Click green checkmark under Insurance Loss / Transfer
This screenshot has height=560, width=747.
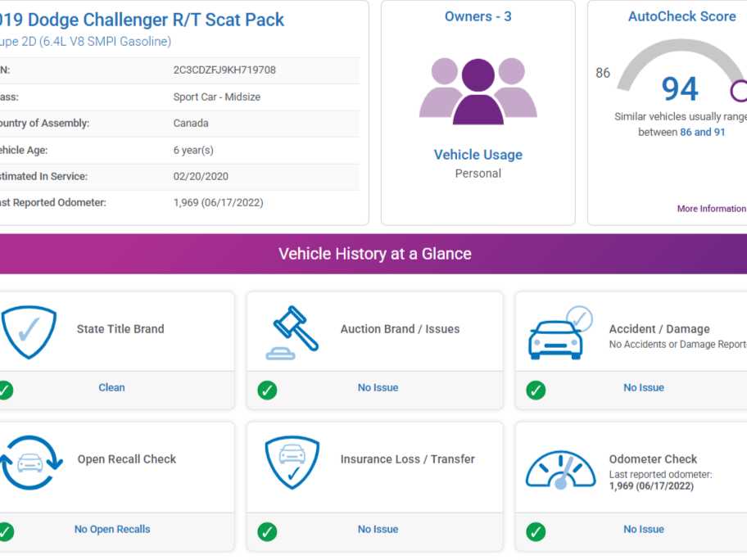(267, 531)
